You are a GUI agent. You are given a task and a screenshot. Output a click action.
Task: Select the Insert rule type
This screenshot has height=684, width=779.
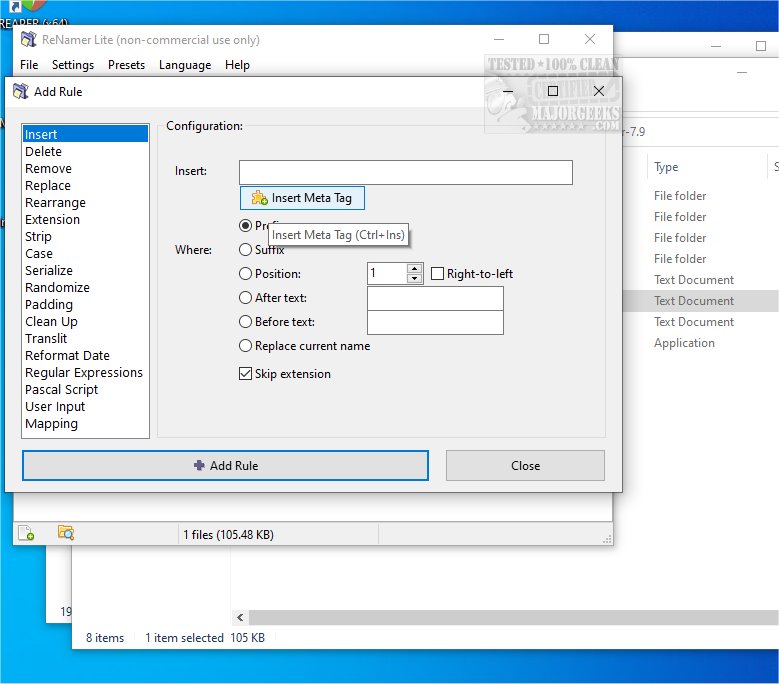pyautogui.click(x=85, y=134)
